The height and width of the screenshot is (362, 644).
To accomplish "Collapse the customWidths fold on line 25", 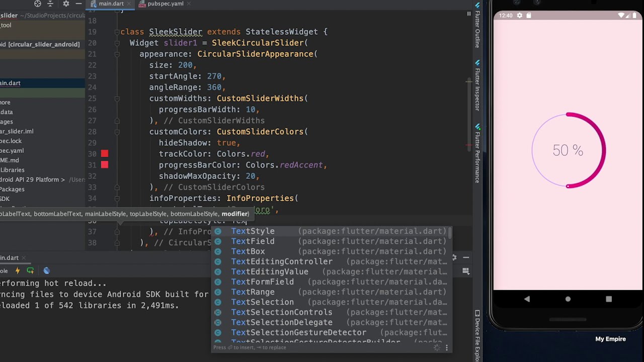I will [x=117, y=99].
